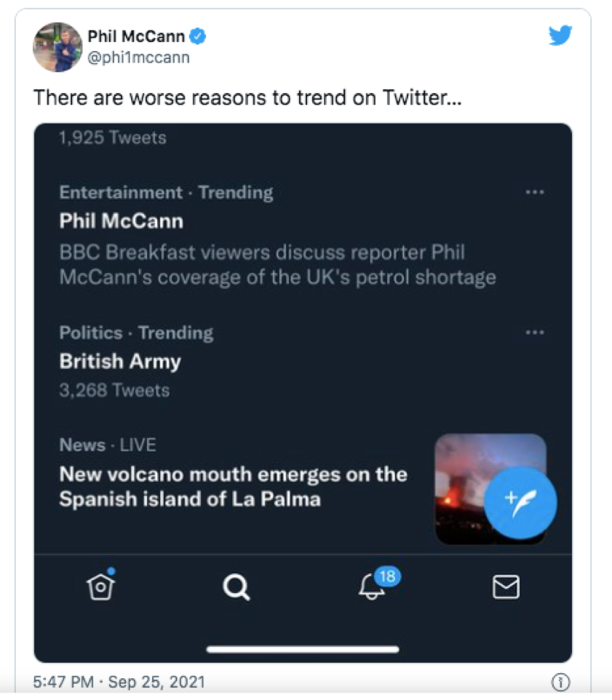Tap the home tab icon

101,585
